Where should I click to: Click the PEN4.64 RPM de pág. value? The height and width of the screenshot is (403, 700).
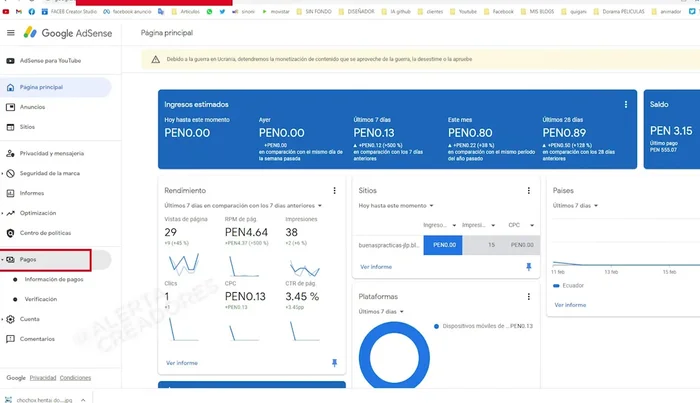pos(246,233)
